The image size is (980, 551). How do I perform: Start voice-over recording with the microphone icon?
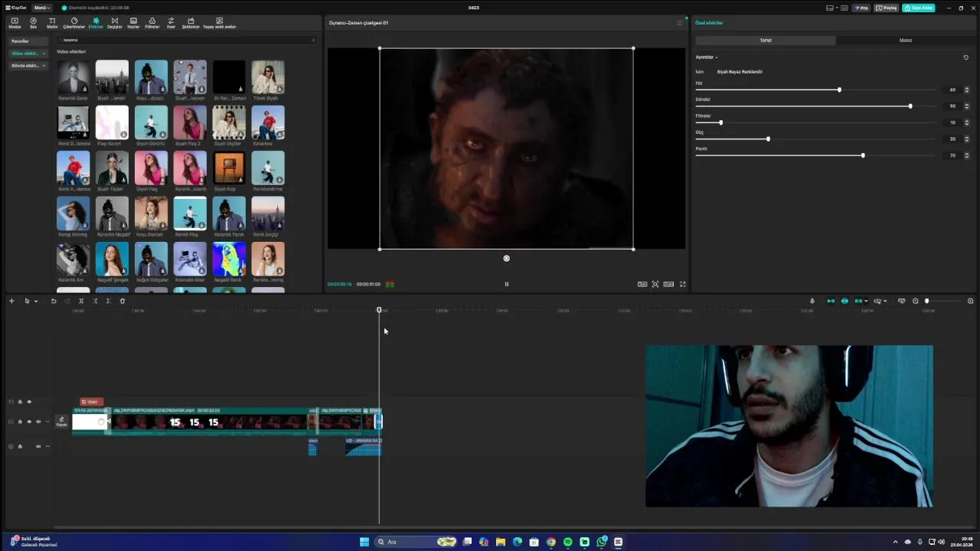[x=812, y=301]
